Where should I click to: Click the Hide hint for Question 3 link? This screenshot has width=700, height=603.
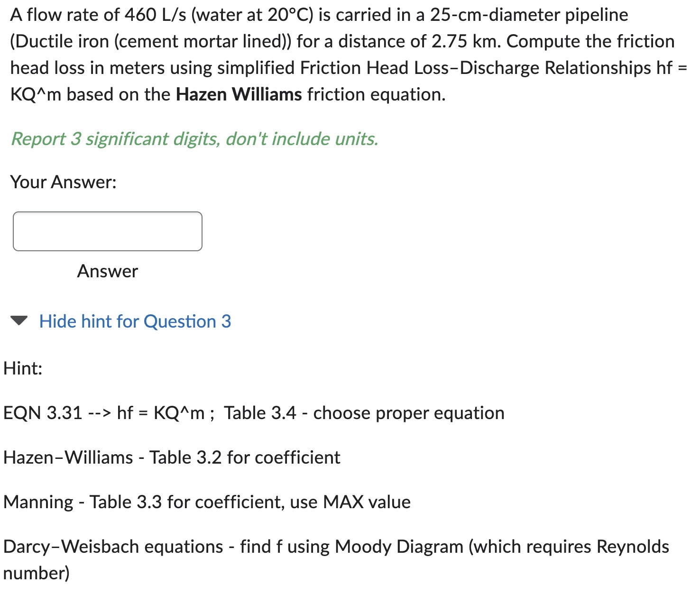point(136,322)
